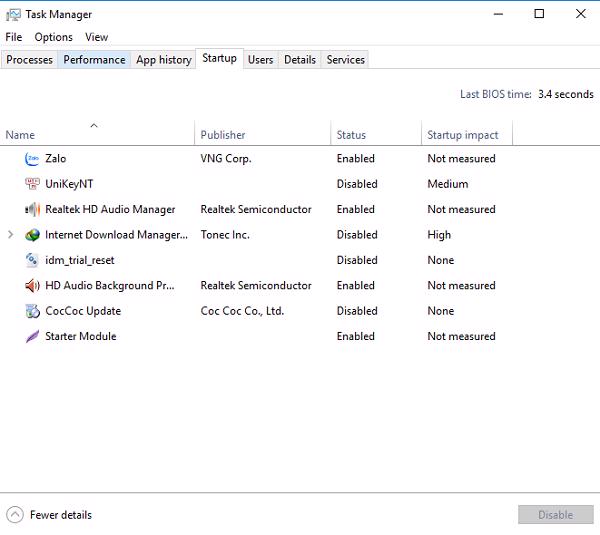Click the HD Audio Background Process speaker icon
Image resolution: width=600 pixels, height=535 pixels.
[32, 285]
